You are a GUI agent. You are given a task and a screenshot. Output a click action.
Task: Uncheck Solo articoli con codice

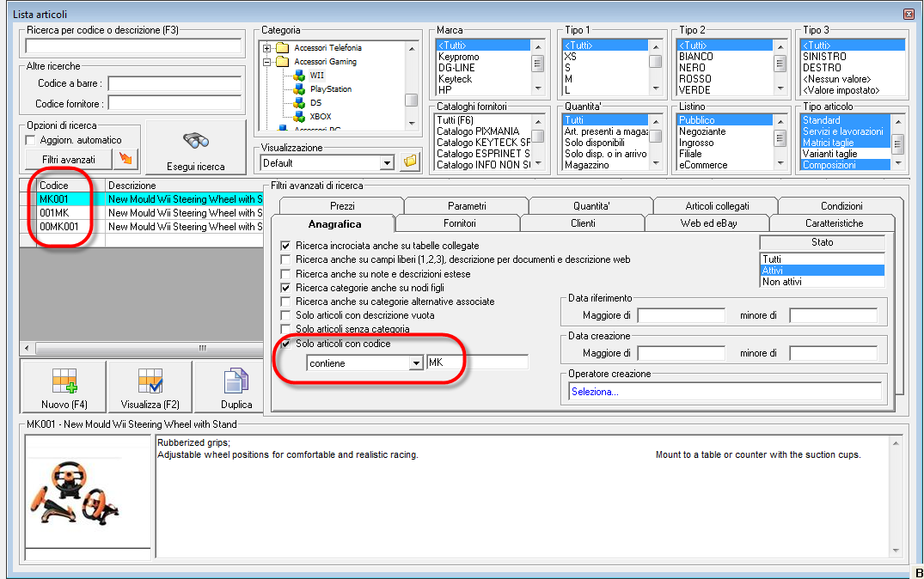click(286, 344)
